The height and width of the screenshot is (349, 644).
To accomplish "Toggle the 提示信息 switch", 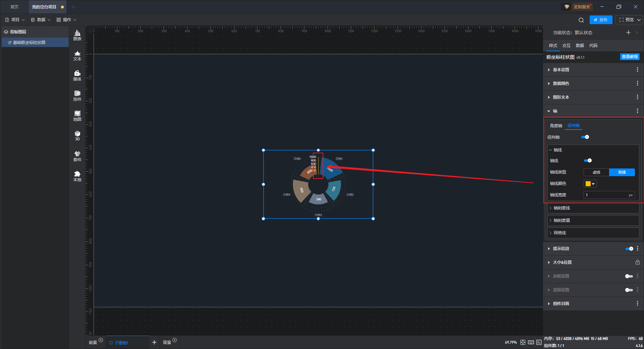I will click(x=629, y=249).
